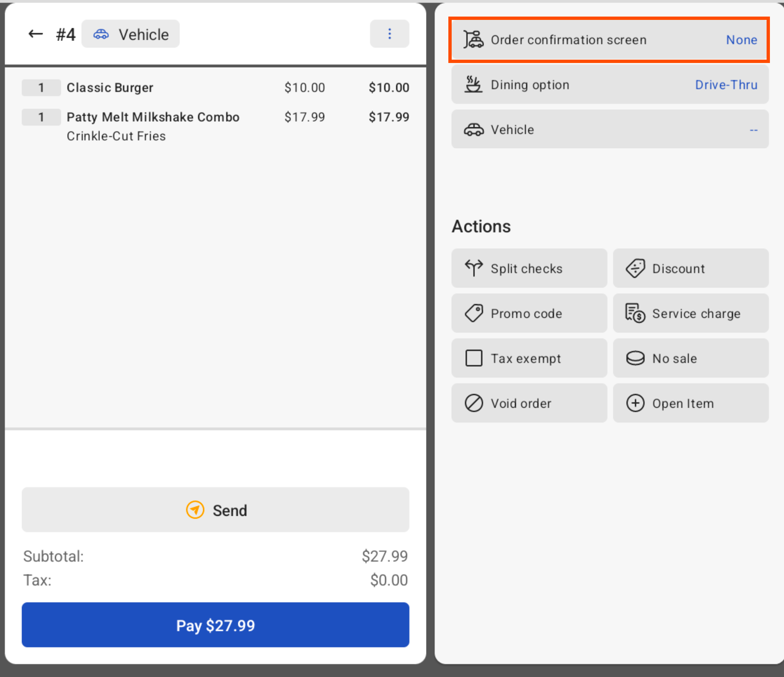Toggle the Tax exempt checkbox
The width and height of the screenshot is (784, 677).
(474, 358)
